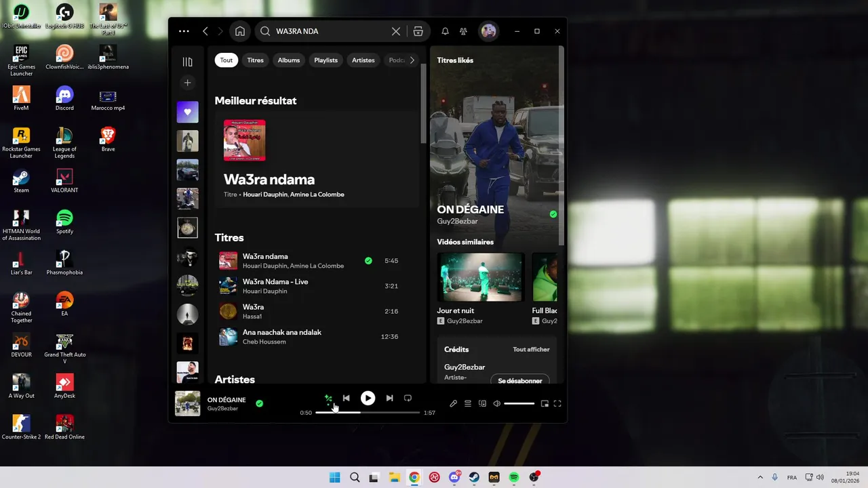Toggle liked checkmark on Wa3ra ndama row
The image size is (868, 488).
click(x=368, y=261)
